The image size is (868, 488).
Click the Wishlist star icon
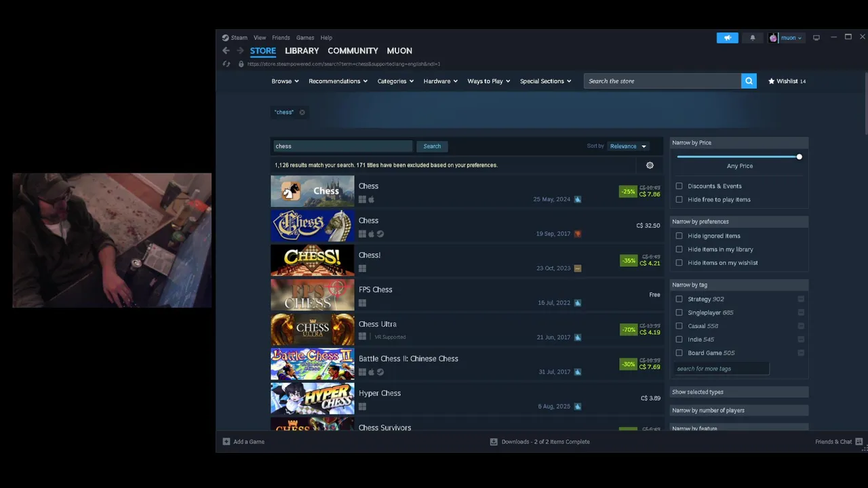(x=771, y=81)
